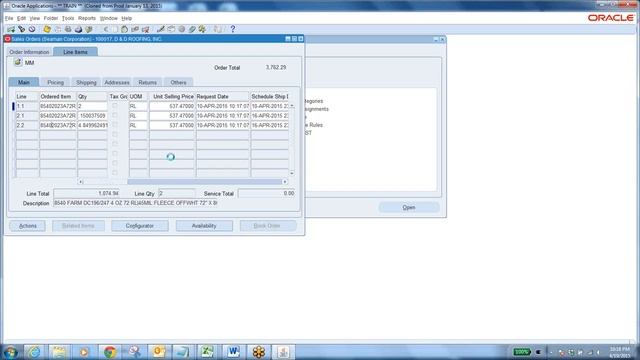Switch to the Returns sub-tab

[147, 82]
